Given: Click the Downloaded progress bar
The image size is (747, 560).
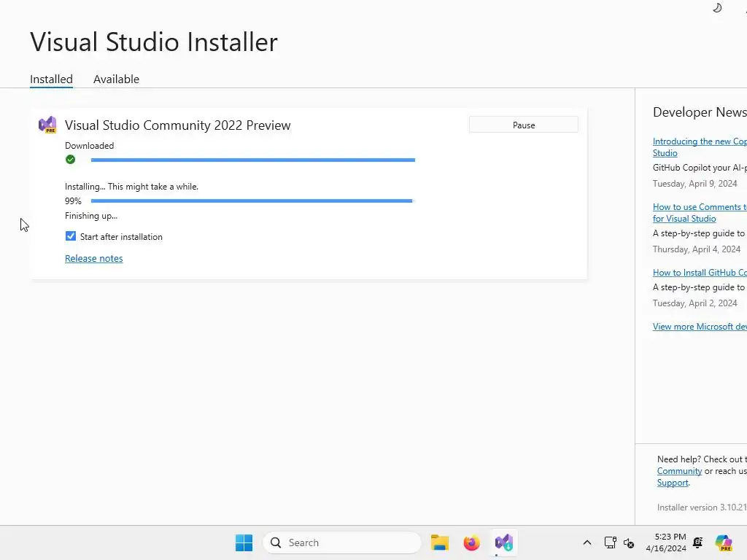Looking at the screenshot, I should [x=253, y=160].
